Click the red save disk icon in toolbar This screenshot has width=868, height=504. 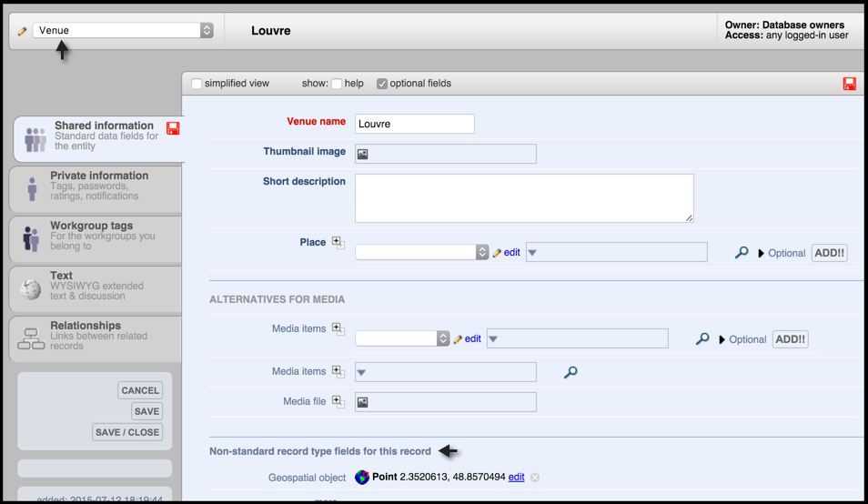(849, 84)
